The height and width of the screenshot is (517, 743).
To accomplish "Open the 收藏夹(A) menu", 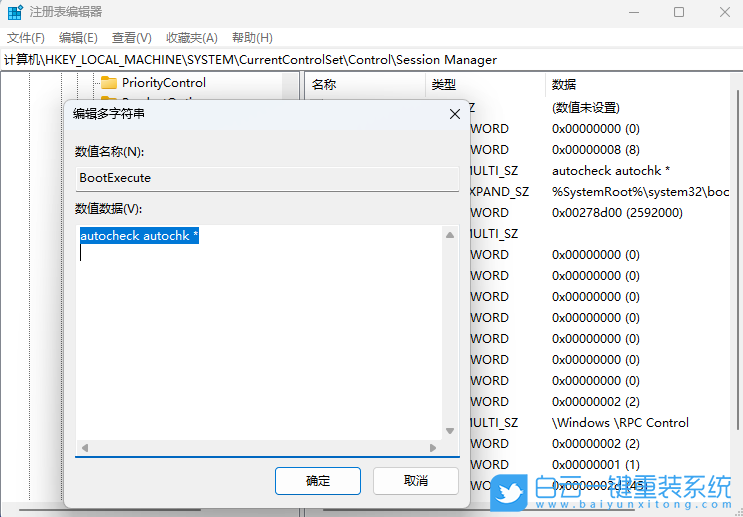I will click(x=192, y=38).
